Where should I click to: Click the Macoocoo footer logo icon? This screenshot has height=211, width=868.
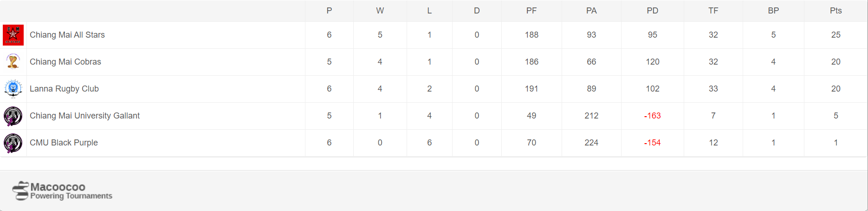[x=20, y=191]
